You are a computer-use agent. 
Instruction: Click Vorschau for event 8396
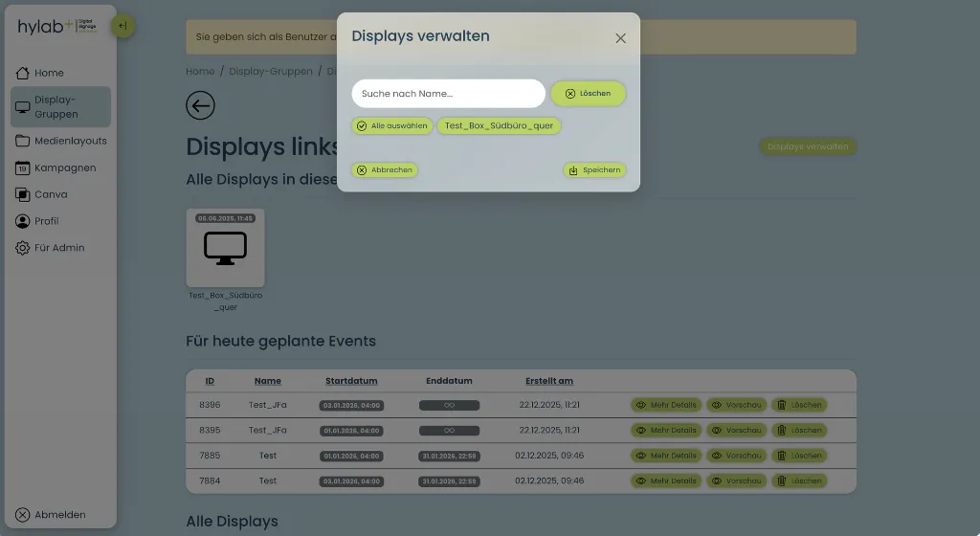click(x=736, y=405)
